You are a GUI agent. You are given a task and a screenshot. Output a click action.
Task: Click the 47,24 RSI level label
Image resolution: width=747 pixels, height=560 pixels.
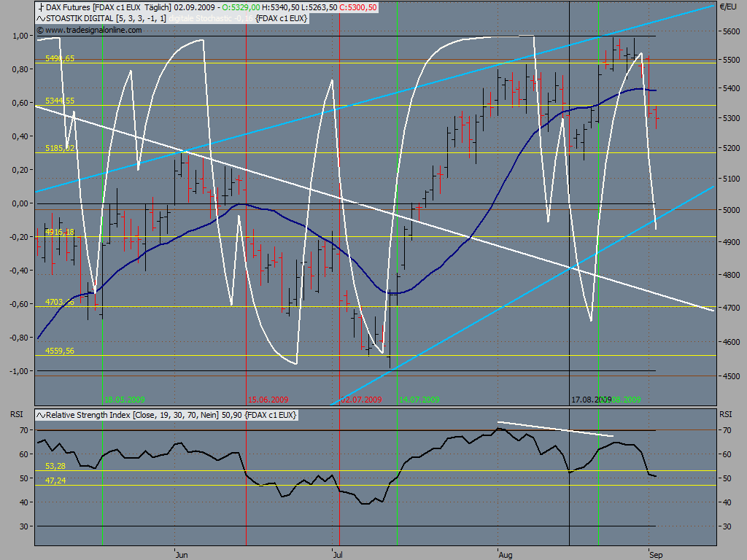pos(55,481)
